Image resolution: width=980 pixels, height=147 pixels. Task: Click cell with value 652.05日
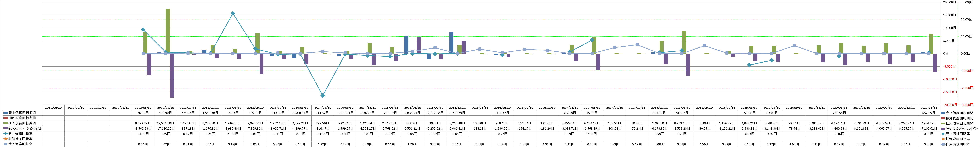tap(929, 113)
